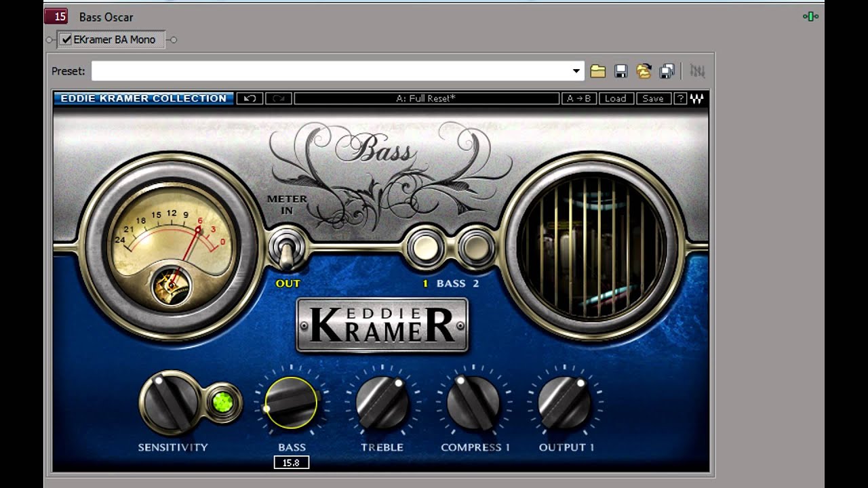The image size is (868, 488).
Task: Click the Output 1 knob
Action: pos(564,403)
